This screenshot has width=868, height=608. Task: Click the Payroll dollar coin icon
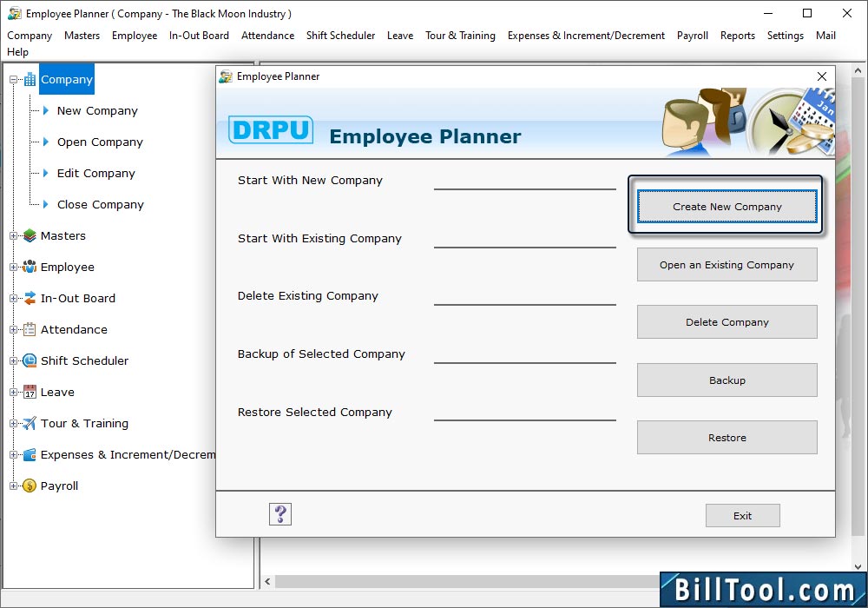click(x=30, y=486)
